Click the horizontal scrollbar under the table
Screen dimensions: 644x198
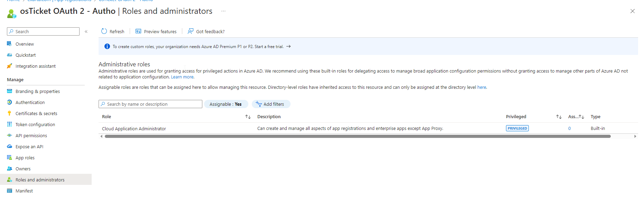pyautogui.click(x=357, y=136)
